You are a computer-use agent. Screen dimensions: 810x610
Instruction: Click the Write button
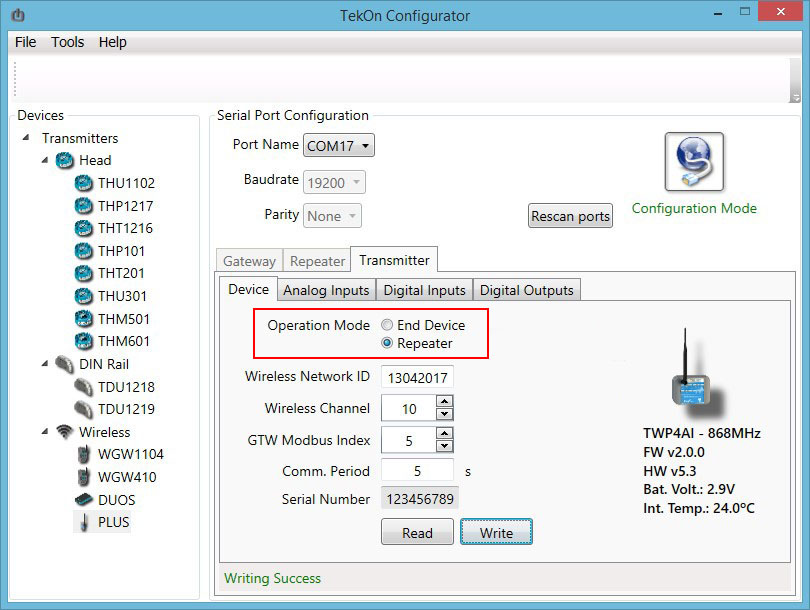(x=496, y=532)
